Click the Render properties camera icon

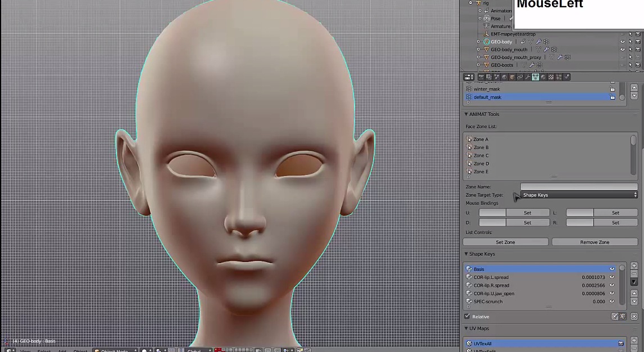point(482,77)
